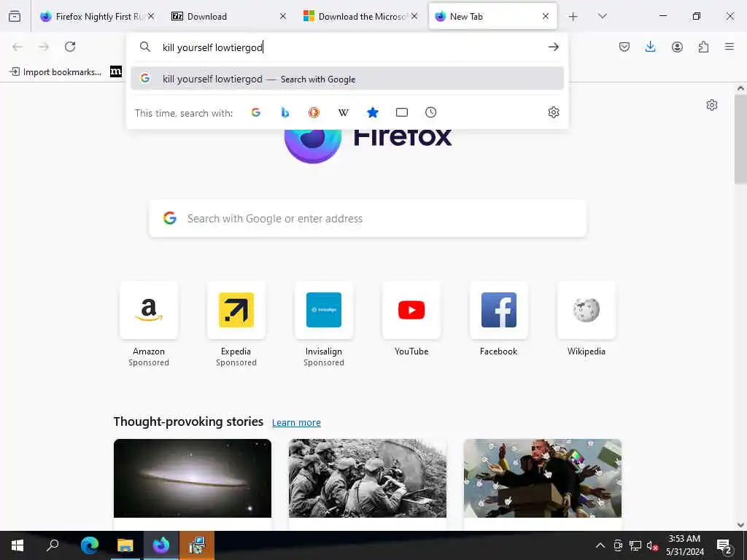The height and width of the screenshot is (560, 747).
Task: Select the Search with Google suggestion row
Action: pos(347,79)
